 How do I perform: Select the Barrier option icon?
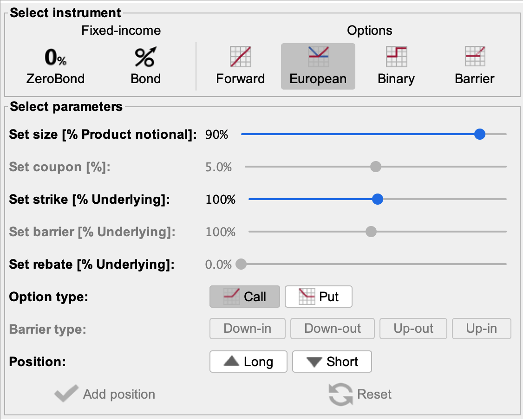(x=475, y=57)
